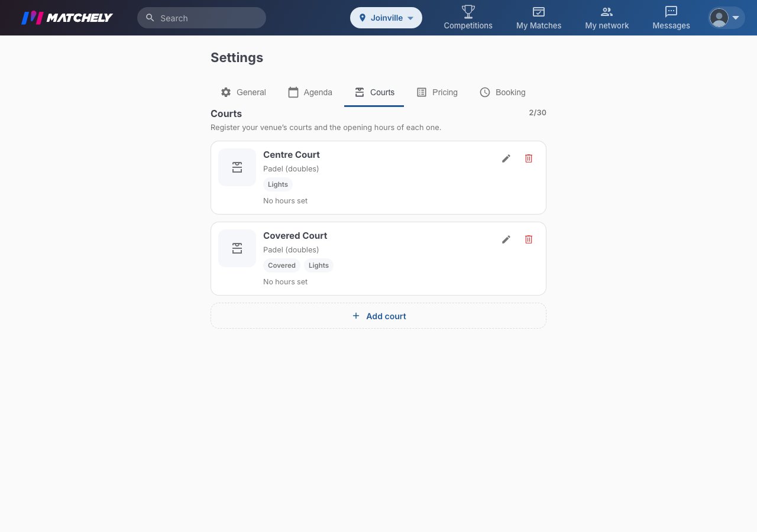Viewport: 757px width, 532px height.
Task: Click the Add court button
Action: [378, 316]
